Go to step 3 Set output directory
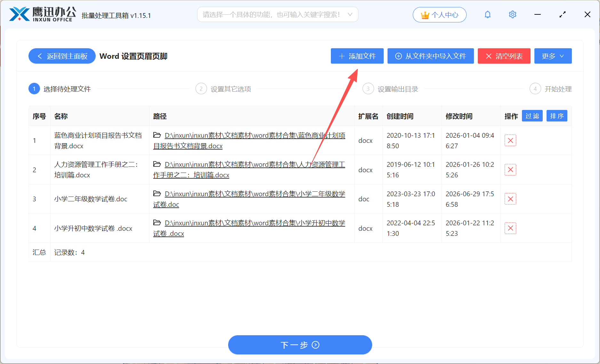The image size is (600, 364). (x=390, y=89)
